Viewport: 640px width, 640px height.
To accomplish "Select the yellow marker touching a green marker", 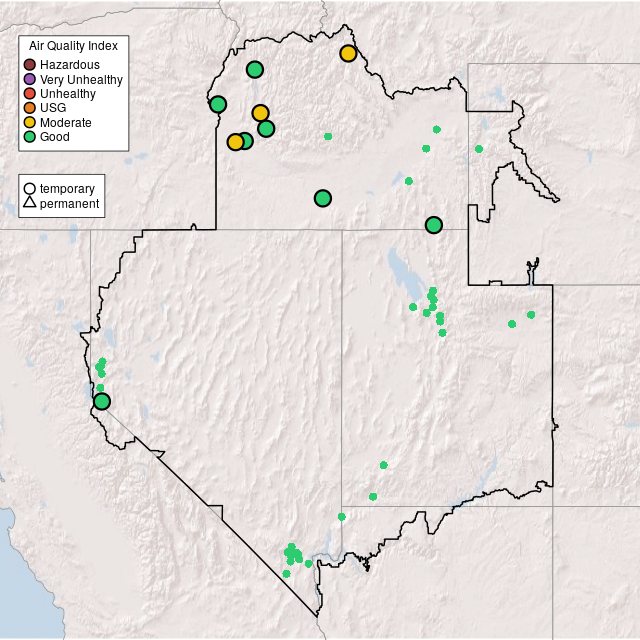I will [235, 142].
